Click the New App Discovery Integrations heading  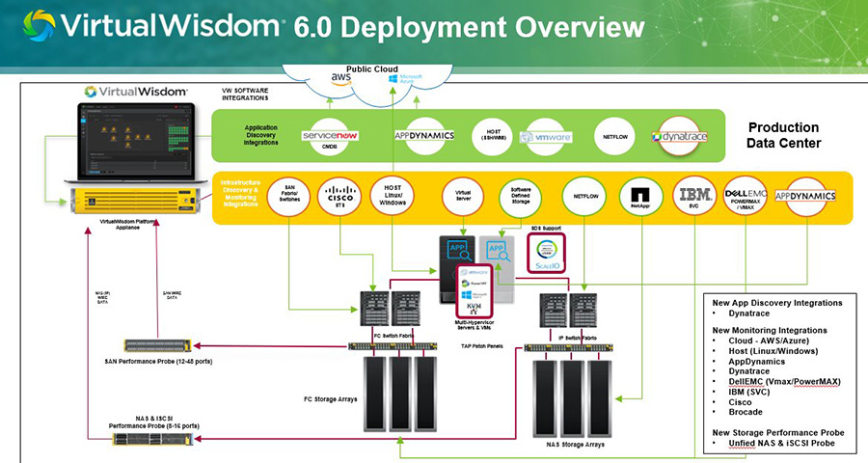coord(776,302)
